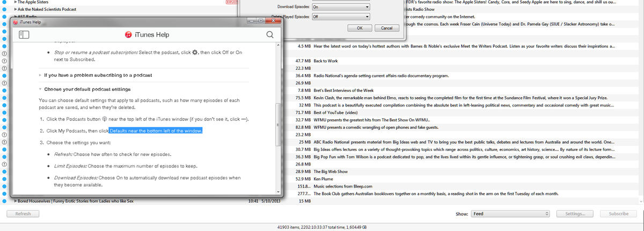Expand Ask the Naked Scientists Podcast row

coord(16,10)
